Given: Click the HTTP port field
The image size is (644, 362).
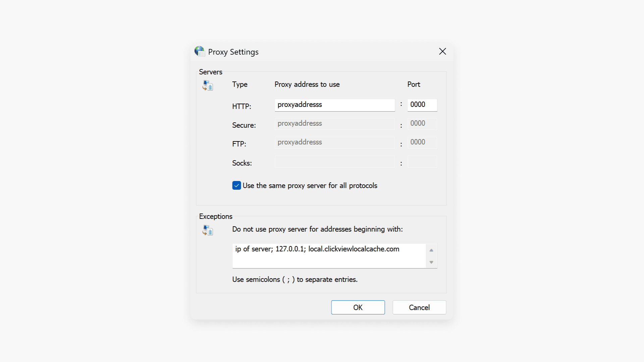Looking at the screenshot, I should (422, 105).
